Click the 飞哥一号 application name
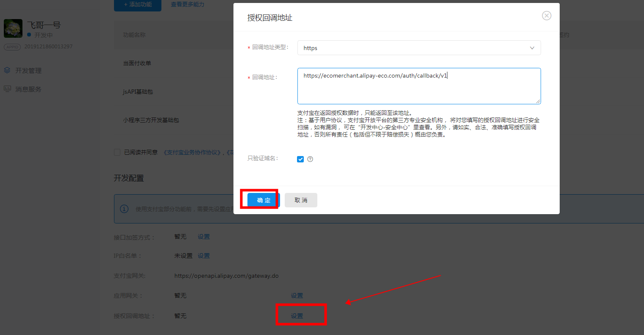 [44, 25]
